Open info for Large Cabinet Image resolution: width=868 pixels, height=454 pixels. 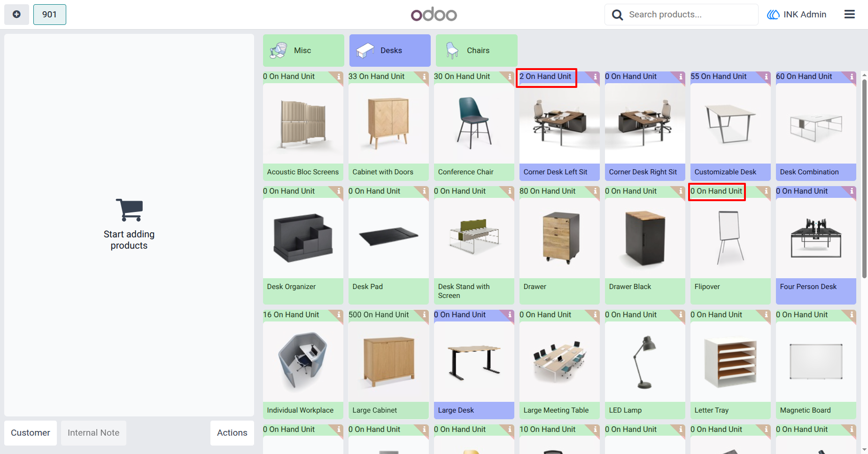tap(424, 315)
